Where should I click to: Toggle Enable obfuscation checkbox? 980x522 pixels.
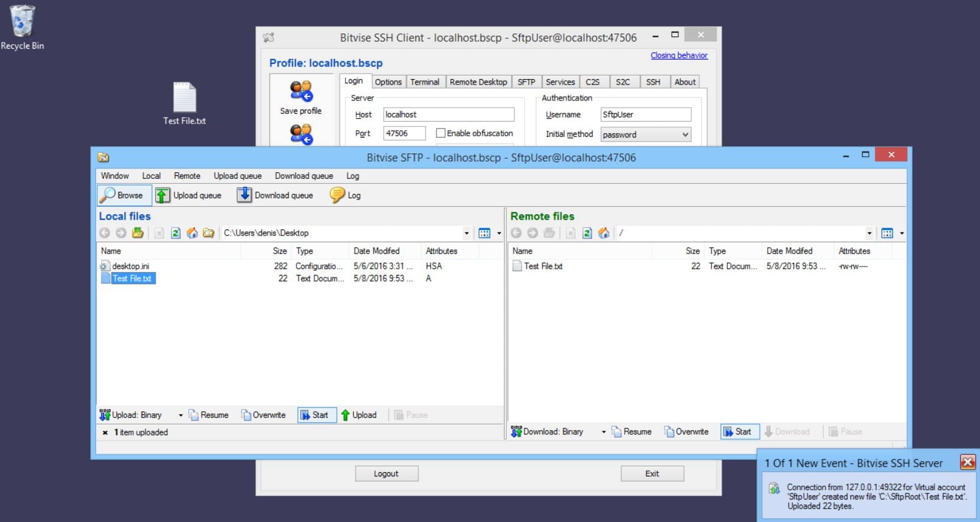coord(441,133)
